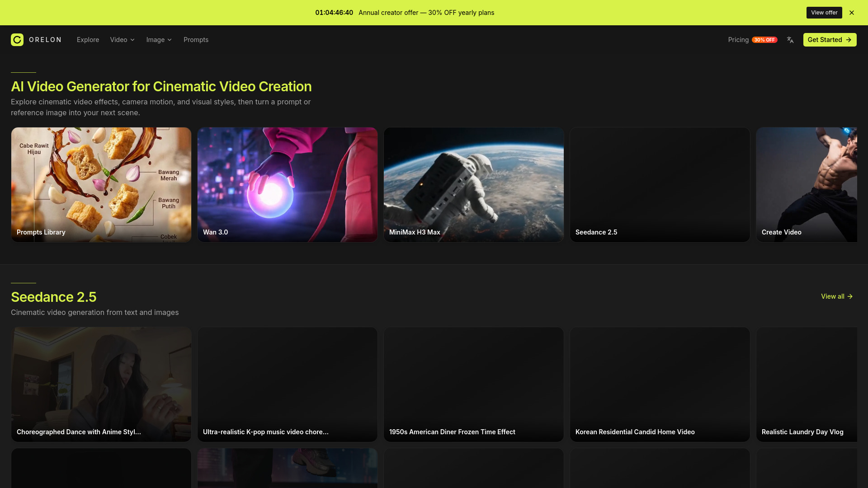Image resolution: width=868 pixels, height=488 pixels.
Task: Open Ultra-realistic K-pop music video card
Action: pos(288,385)
